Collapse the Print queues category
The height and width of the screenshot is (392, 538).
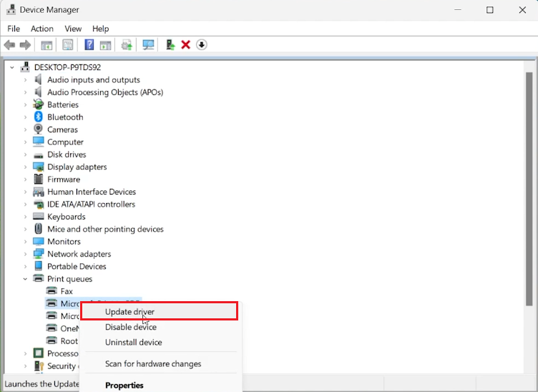26,279
